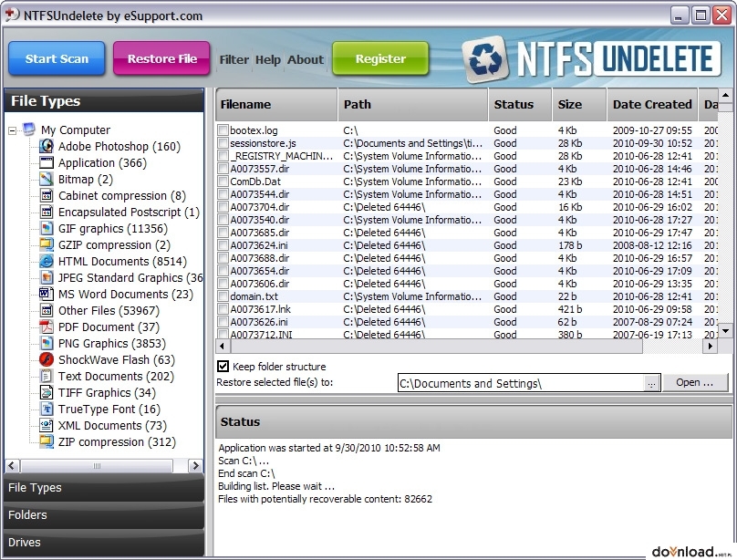
Task: Click the green Register button
Action: pyautogui.click(x=380, y=58)
